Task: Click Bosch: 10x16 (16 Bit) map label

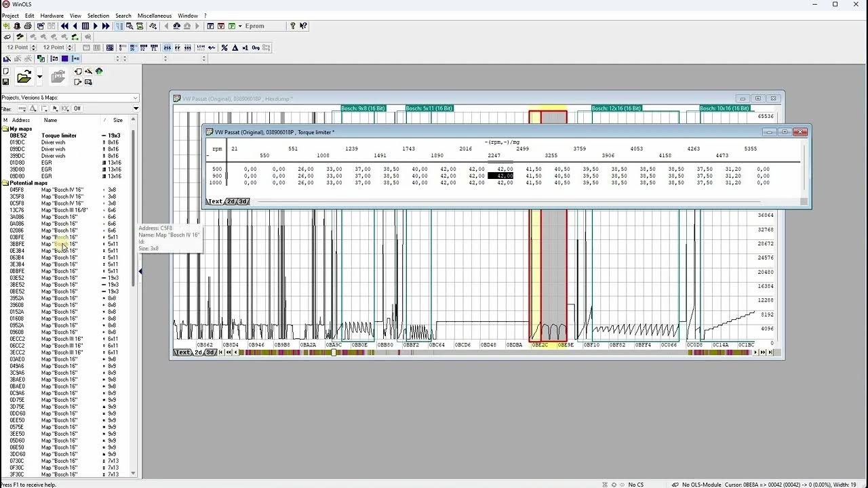Action: point(724,108)
